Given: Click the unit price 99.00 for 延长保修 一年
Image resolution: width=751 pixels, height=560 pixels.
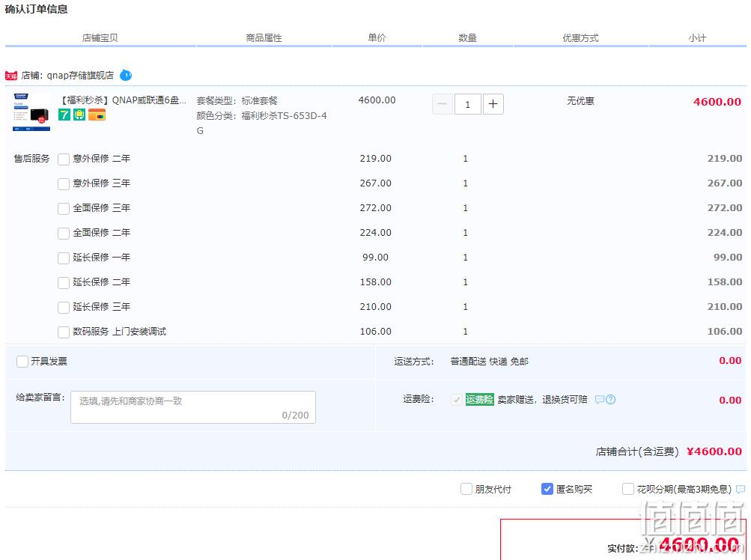Looking at the screenshot, I should 376,258.
